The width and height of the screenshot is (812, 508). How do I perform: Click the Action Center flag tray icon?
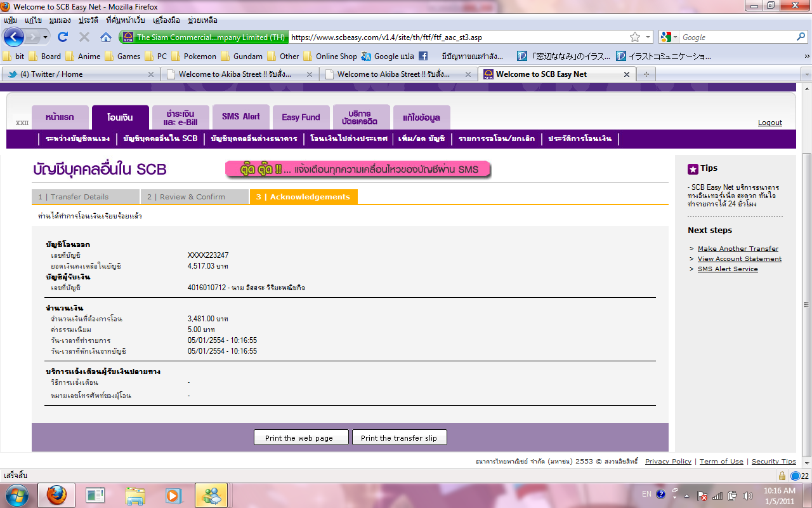click(702, 495)
